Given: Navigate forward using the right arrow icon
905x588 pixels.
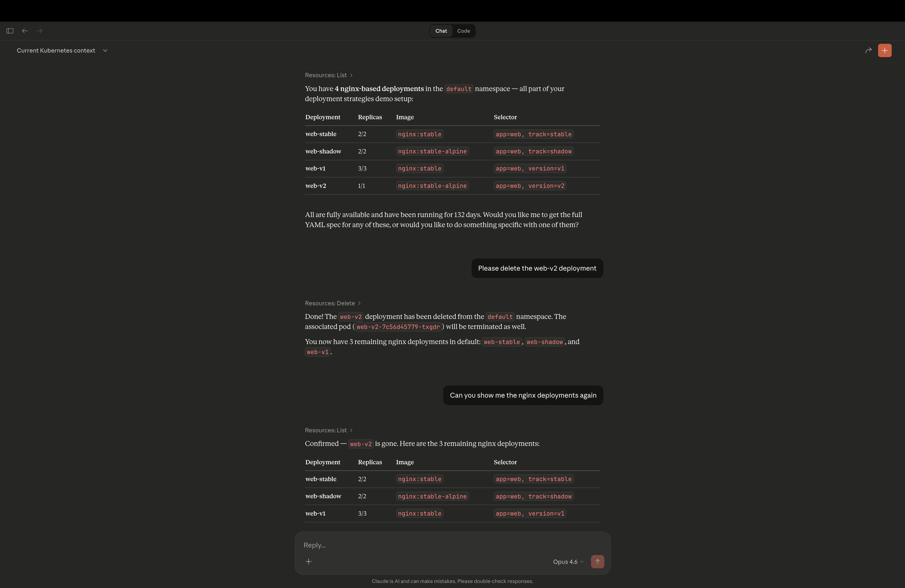Looking at the screenshot, I should tap(39, 31).
